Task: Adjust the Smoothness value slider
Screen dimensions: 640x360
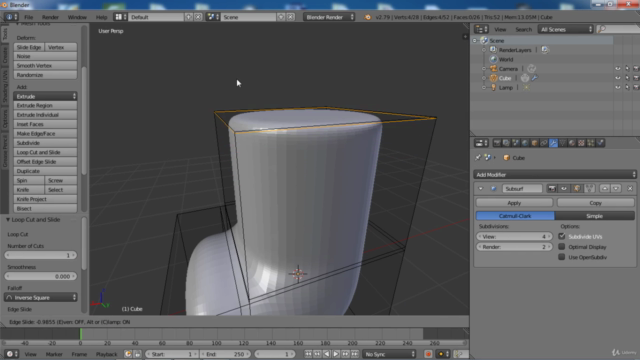Action: [41, 276]
